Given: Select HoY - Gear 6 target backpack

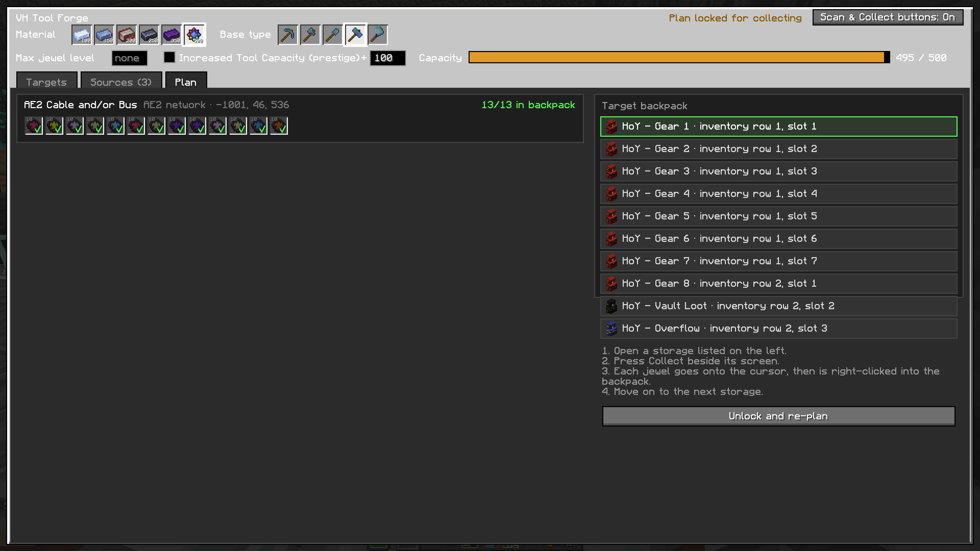Looking at the screenshot, I should (x=778, y=239).
